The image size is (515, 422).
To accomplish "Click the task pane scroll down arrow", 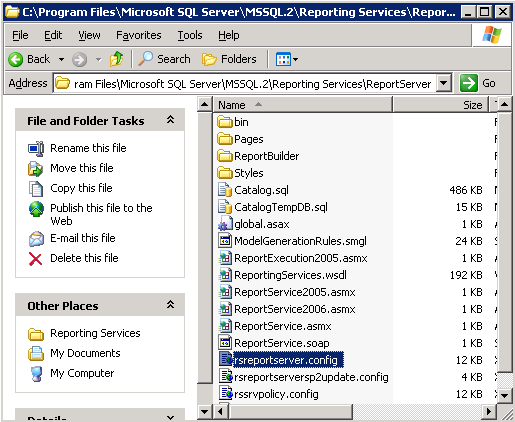I will point(204,411).
